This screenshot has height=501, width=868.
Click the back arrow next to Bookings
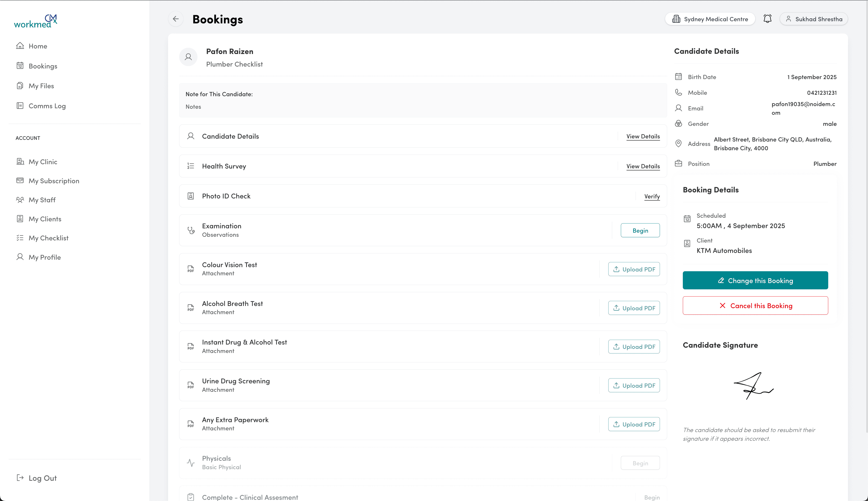[x=176, y=19]
